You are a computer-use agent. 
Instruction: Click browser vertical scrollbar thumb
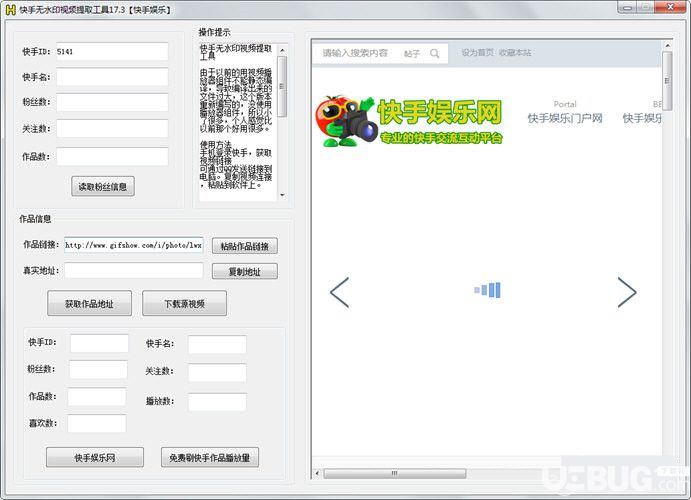pos(667,81)
